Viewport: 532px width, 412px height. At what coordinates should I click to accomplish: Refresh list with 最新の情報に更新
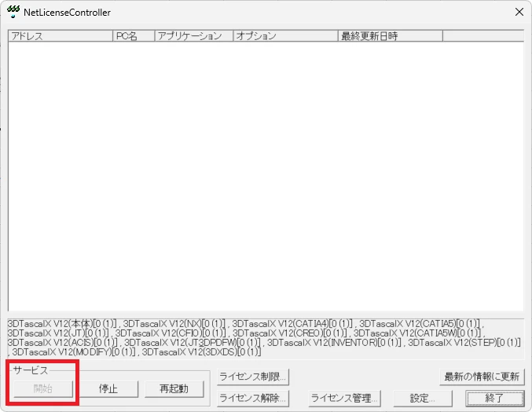[x=480, y=377]
